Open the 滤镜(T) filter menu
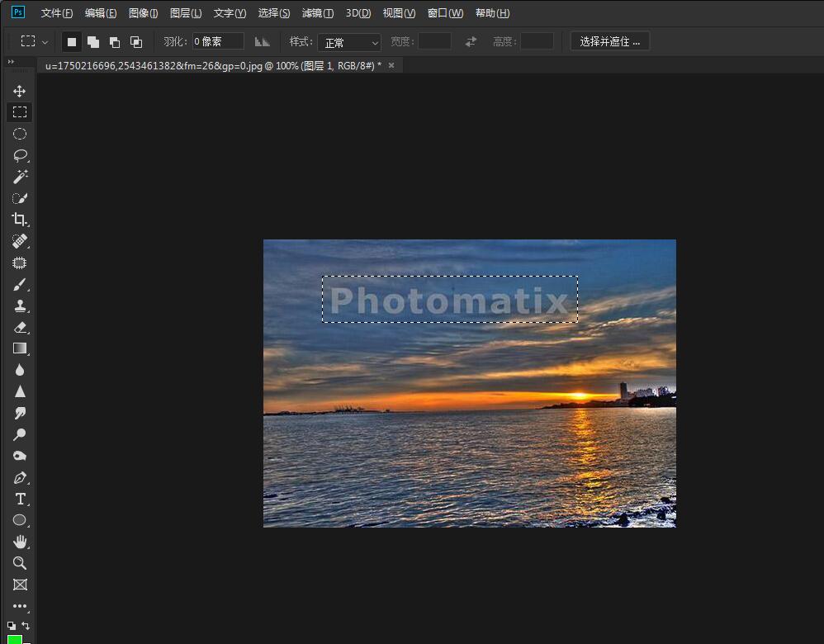Viewport: 824px width, 644px height. [x=318, y=13]
